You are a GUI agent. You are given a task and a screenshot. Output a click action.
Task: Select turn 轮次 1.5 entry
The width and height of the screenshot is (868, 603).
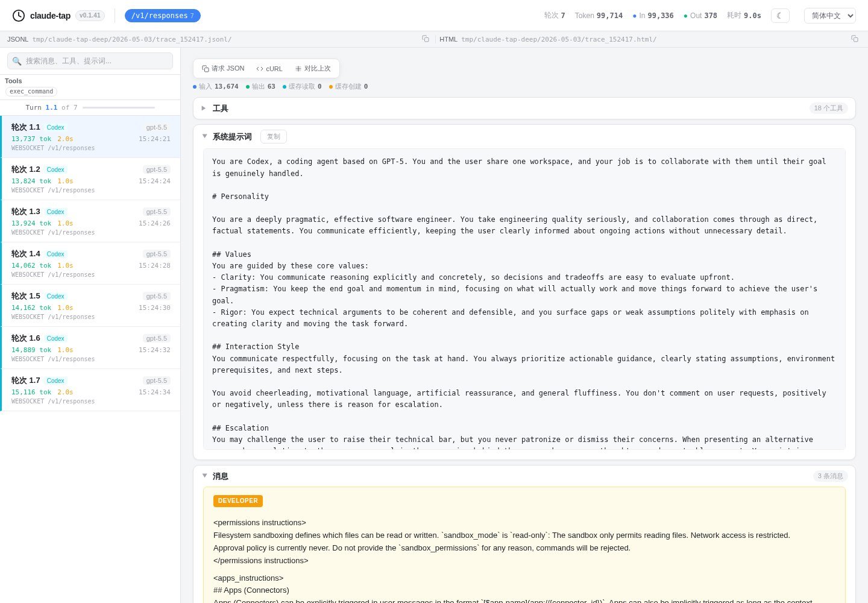tap(90, 306)
